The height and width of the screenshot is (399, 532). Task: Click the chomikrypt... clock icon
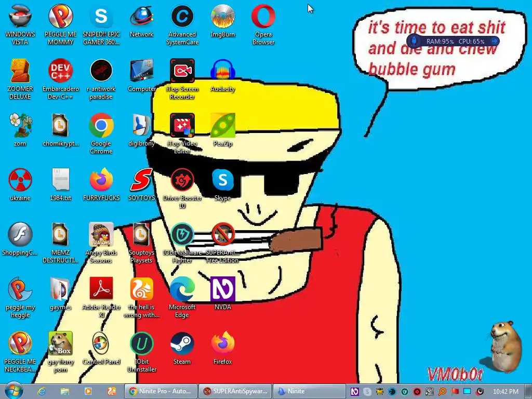(x=60, y=130)
